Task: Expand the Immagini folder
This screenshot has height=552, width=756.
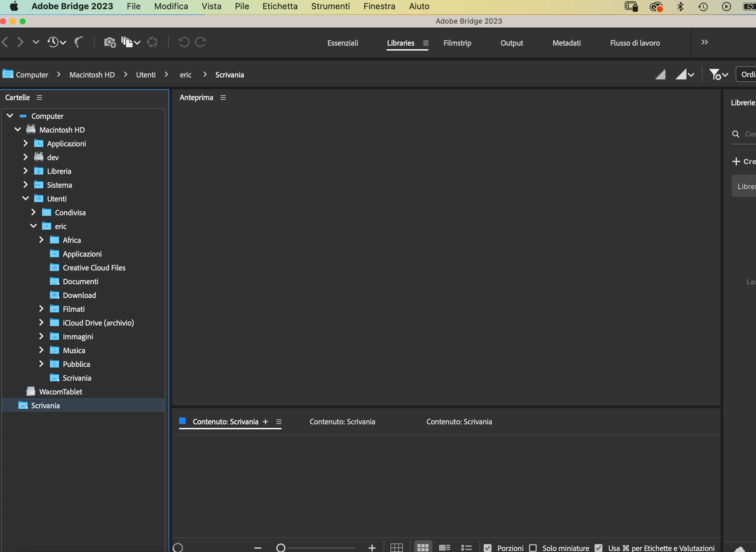Action: pos(41,336)
